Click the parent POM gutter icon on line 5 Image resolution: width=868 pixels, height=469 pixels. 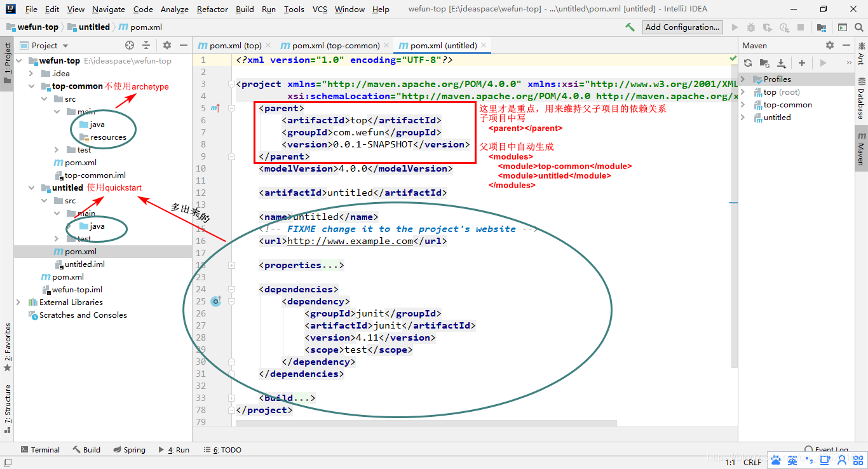tap(215, 108)
